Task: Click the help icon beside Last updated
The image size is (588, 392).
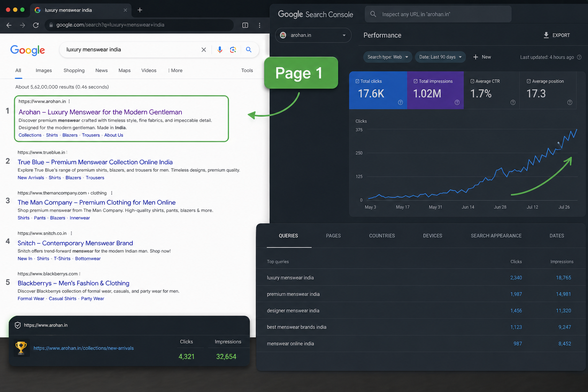Action: click(579, 57)
